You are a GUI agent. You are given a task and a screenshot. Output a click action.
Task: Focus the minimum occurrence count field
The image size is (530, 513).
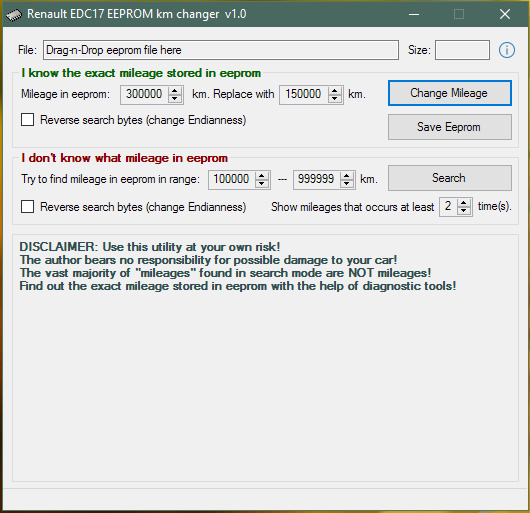(x=448, y=206)
